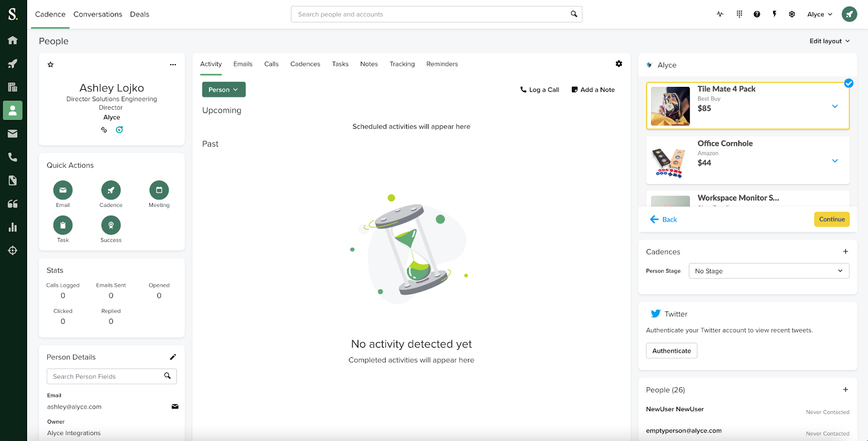The width and height of the screenshot is (868, 441).
Task: Open the live feed pulse icon
Action: tap(720, 14)
